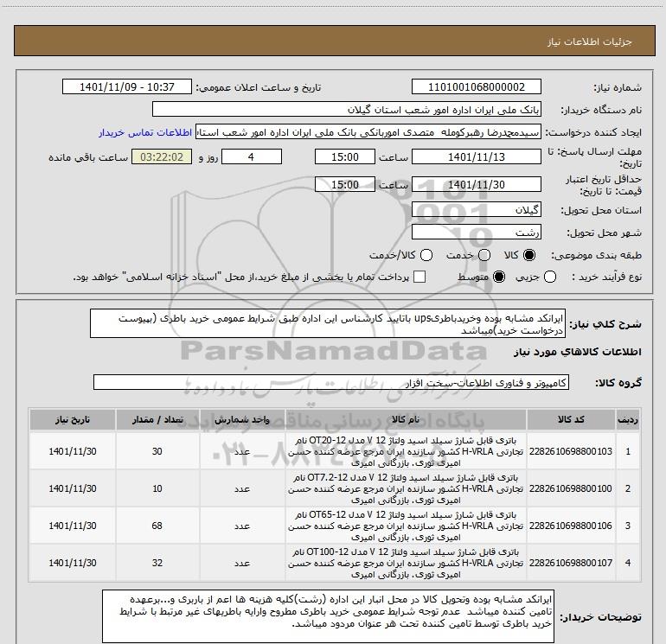Select the کالا category radio button
This screenshot has height=644, width=666.
click(x=529, y=255)
